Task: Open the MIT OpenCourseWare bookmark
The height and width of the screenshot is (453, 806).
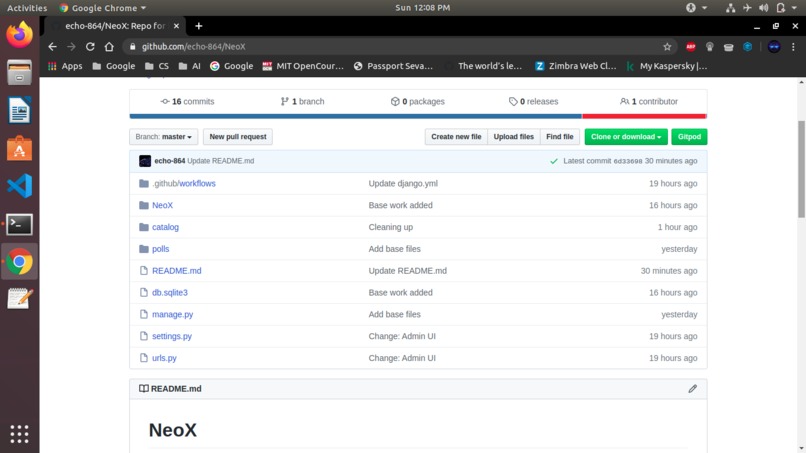Action: point(303,66)
